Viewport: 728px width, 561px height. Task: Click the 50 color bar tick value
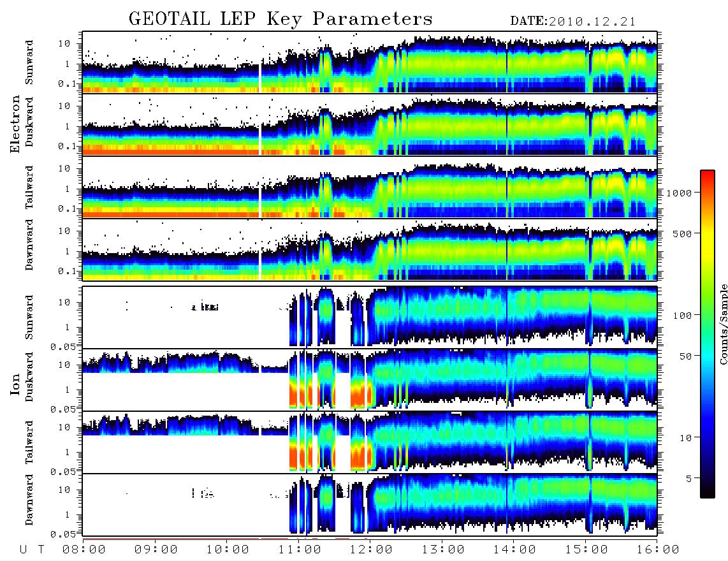(685, 356)
